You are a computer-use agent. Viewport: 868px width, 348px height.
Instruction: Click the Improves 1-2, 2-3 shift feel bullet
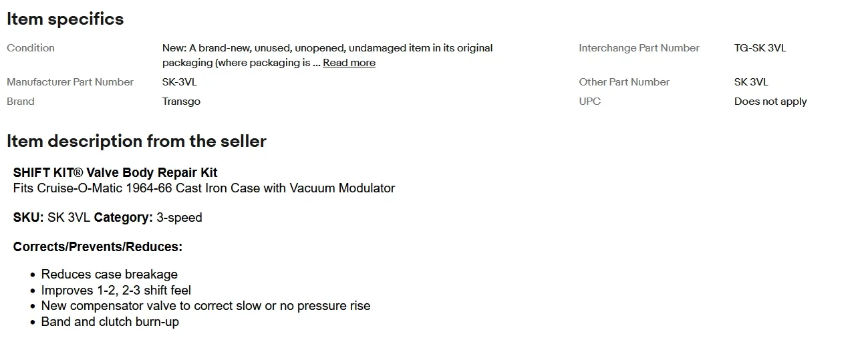coord(116,291)
